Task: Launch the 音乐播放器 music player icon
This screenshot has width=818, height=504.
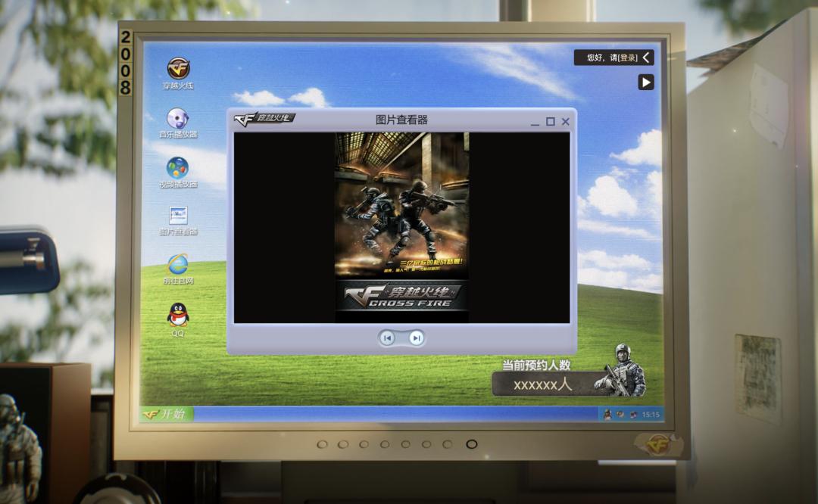Action: click(178, 123)
